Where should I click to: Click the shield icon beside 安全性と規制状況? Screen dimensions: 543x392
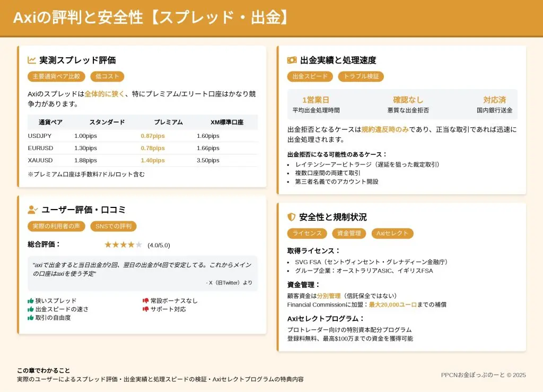[x=291, y=217]
